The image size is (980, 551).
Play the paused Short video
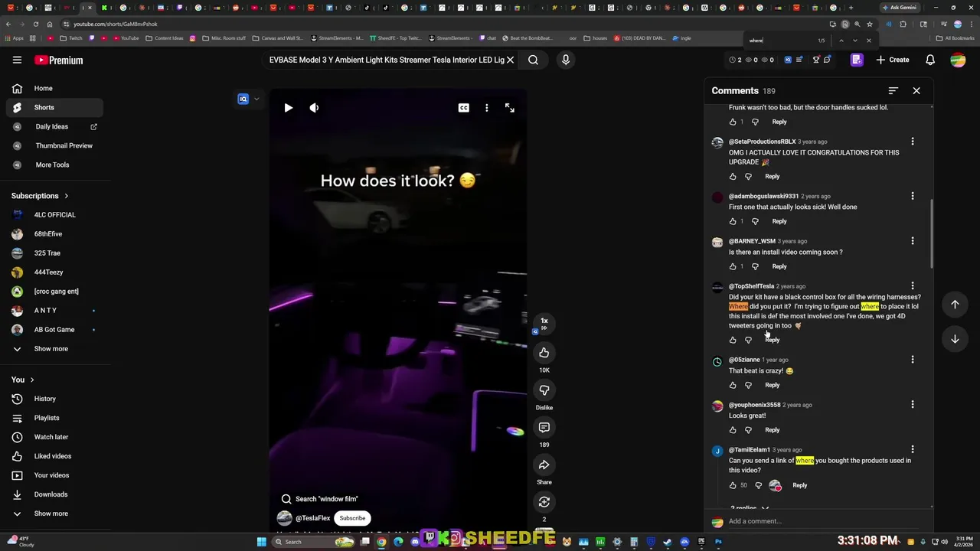pyautogui.click(x=288, y=108)
